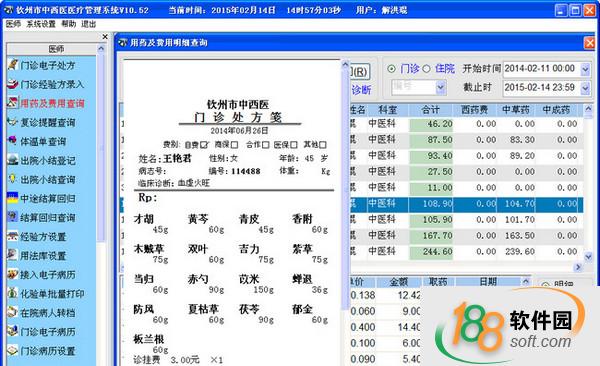Select the row with total 93.40

[x=466, y=156]
